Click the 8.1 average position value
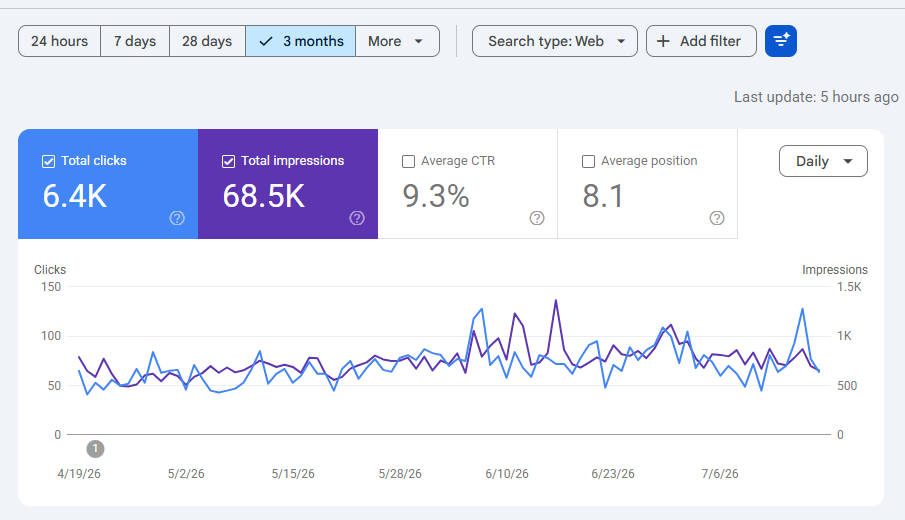This screenshot has width=905, height=520. pos(603,196)
